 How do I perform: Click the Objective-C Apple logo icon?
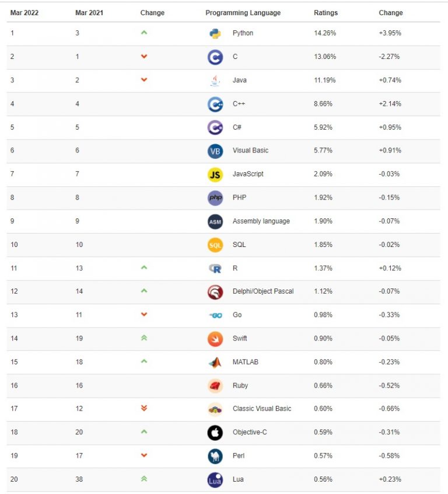pos(215,433)
